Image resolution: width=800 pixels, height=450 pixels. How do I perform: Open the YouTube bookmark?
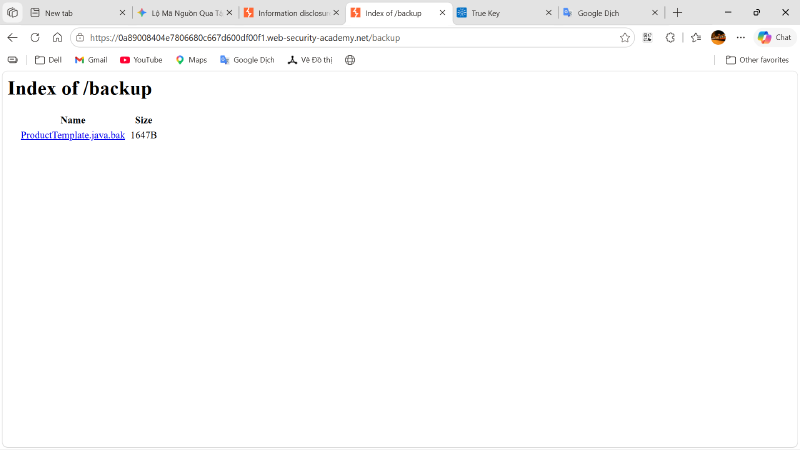(141, 60)
